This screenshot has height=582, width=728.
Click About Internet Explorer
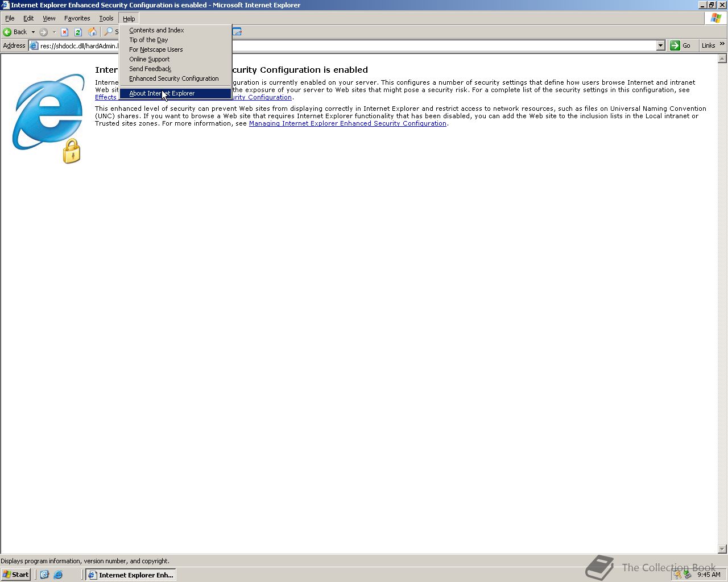[175, 93]
